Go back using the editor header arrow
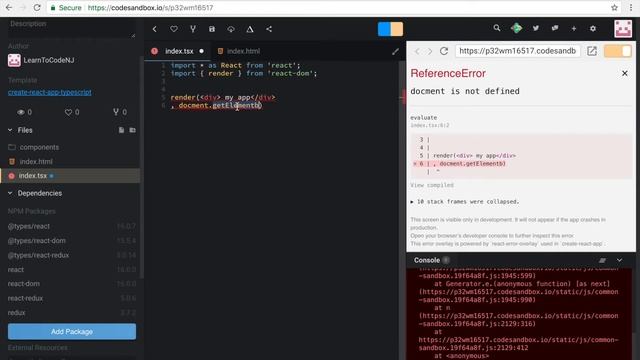Viewport: 640px width, 360px height. (154, 29)
